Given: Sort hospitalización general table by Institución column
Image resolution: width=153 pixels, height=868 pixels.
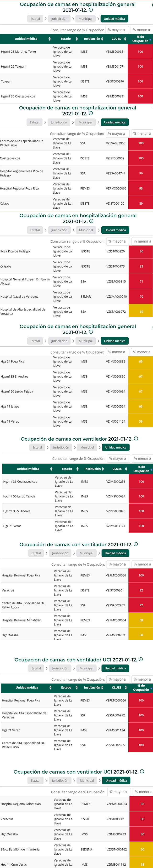Looking at the screenshot, I should coord(92,39).
